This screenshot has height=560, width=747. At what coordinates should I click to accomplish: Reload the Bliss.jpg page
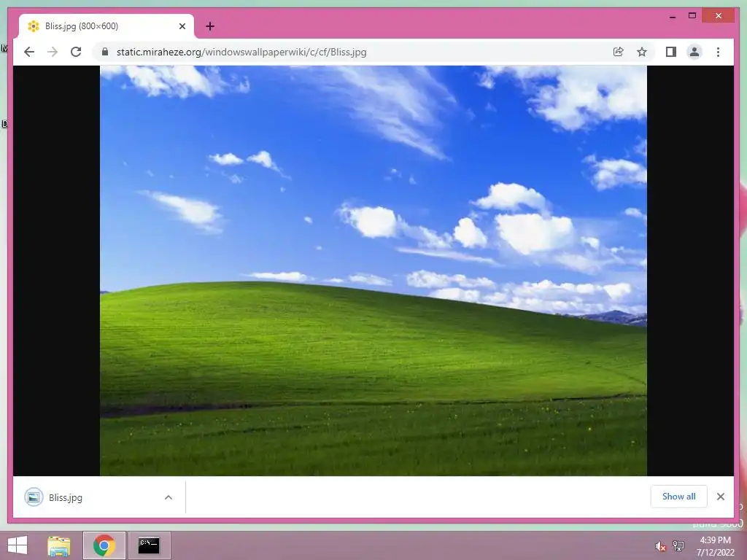[x=76, y=52]
